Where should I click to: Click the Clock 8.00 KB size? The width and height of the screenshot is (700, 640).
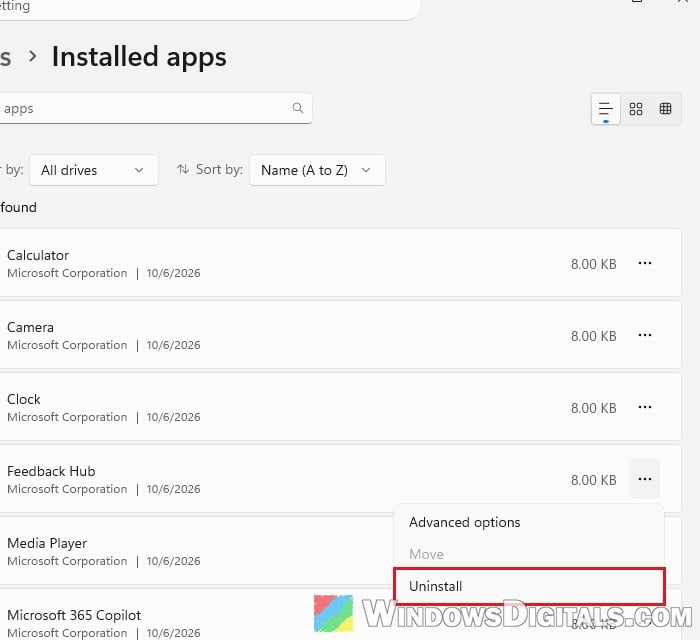593,408
